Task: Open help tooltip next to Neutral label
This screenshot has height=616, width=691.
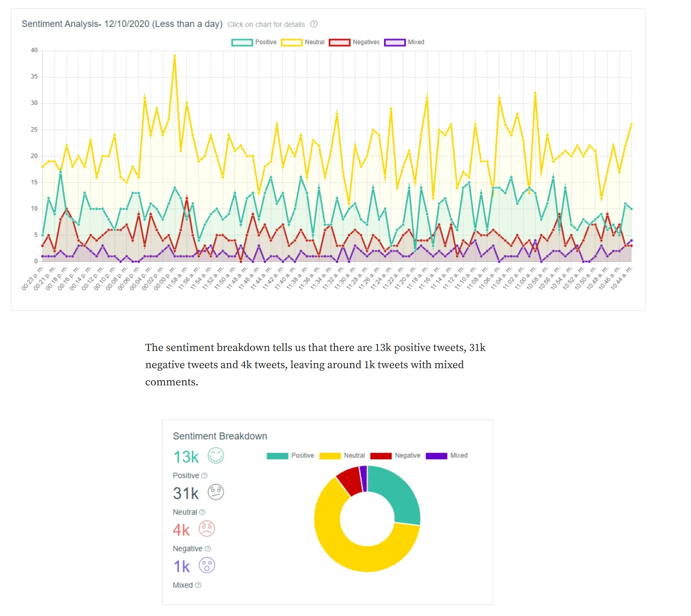Action: 202,512
